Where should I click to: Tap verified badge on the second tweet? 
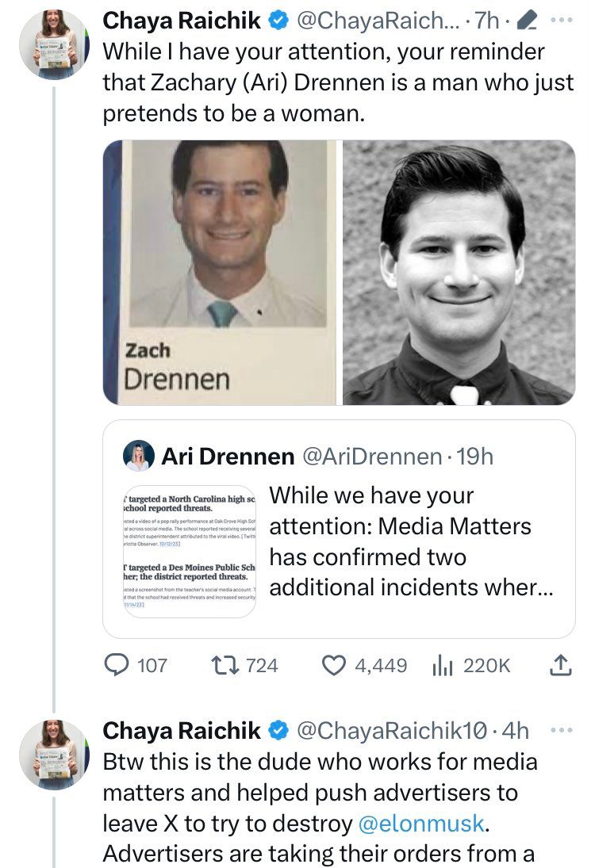point(277,731)
